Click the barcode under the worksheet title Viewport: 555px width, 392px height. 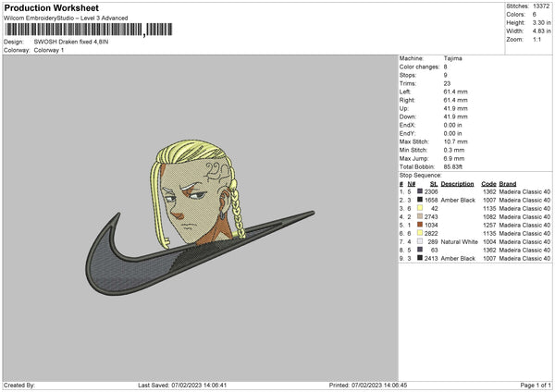[x=88, y=30]
